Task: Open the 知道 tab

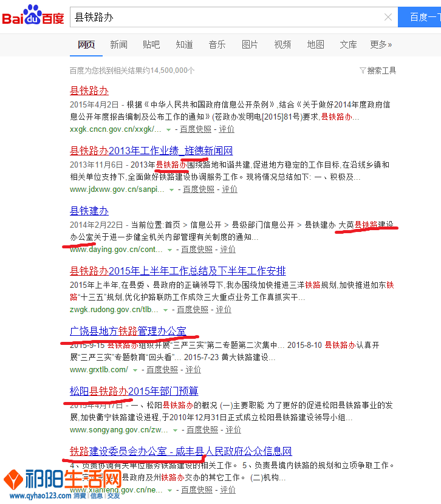Action: (x=184, y=45)
